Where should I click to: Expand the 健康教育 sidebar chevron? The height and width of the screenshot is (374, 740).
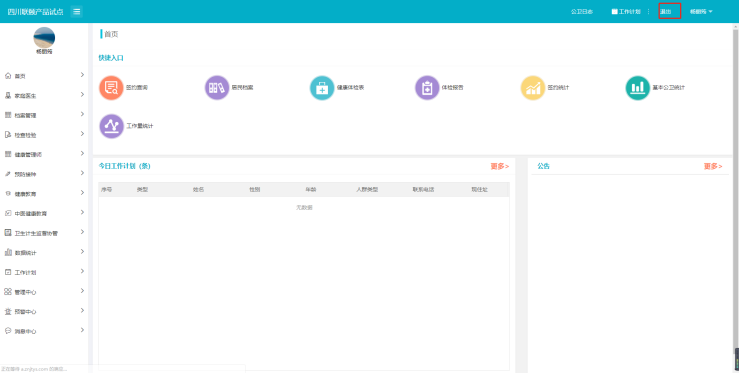click(x=82, y=193)
